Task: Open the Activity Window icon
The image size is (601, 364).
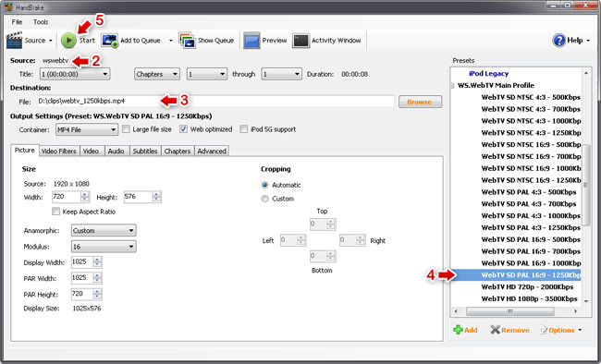Action: [x=300, y=41]
